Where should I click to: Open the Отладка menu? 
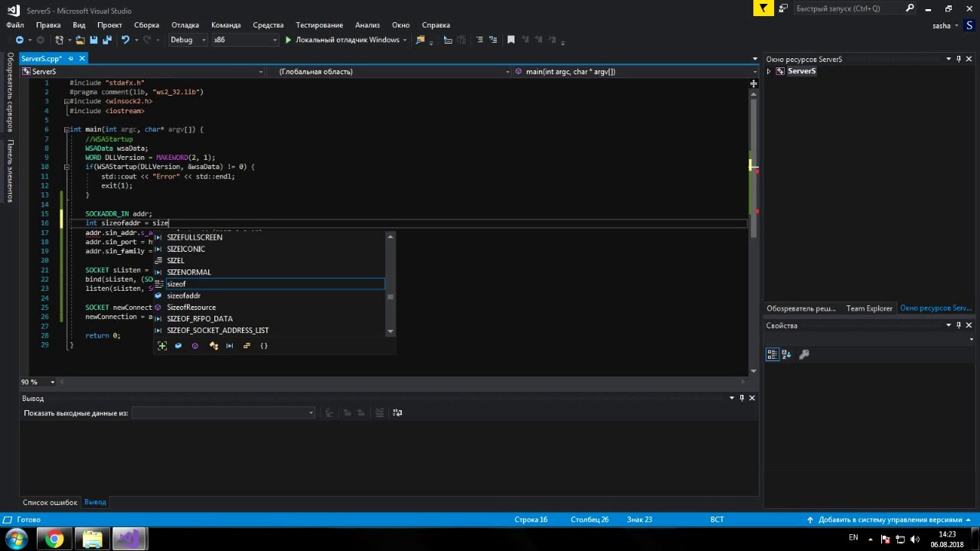coord(185,24)
